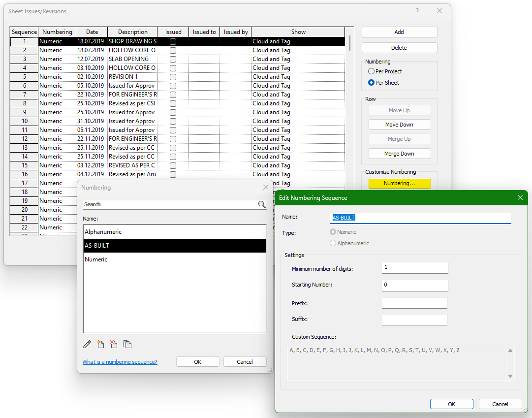Click the help question mark icon

416,11
